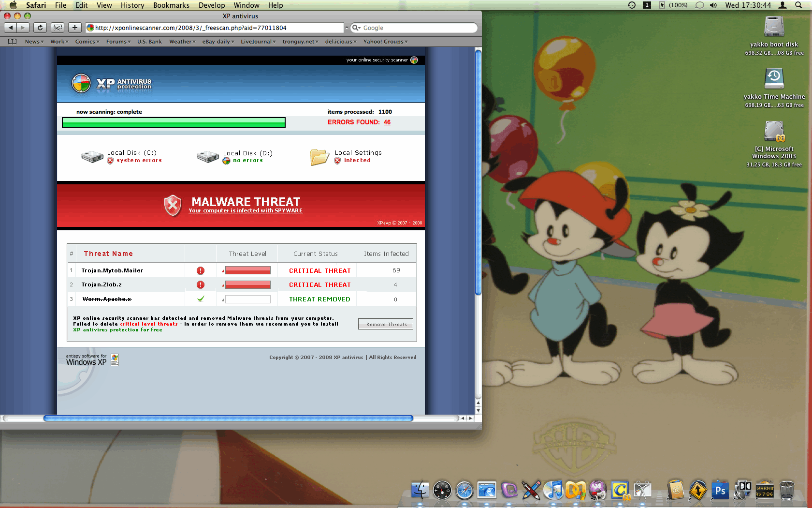Click the Google search field
The height and width of the screenshot is (508, 812).
pos(414,28)
